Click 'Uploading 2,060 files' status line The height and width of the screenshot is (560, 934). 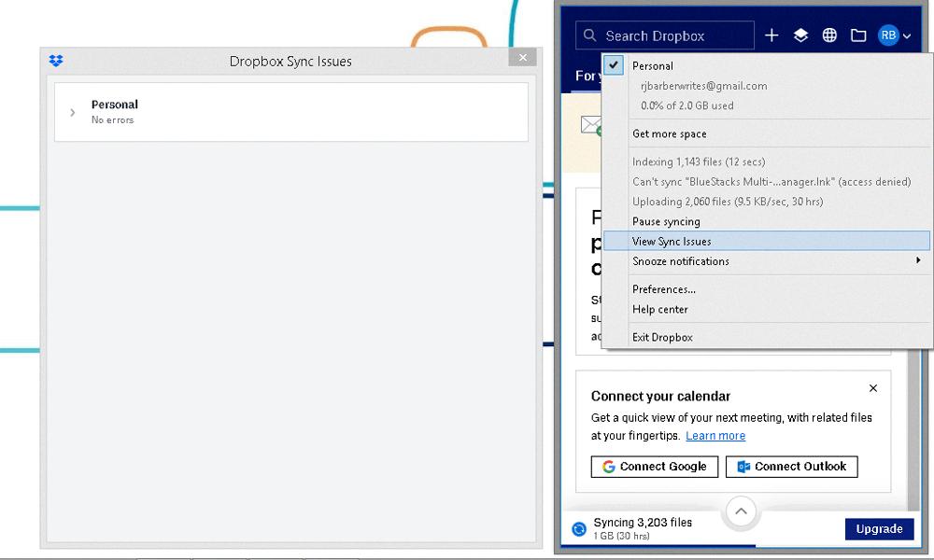[x=728, y=202]
